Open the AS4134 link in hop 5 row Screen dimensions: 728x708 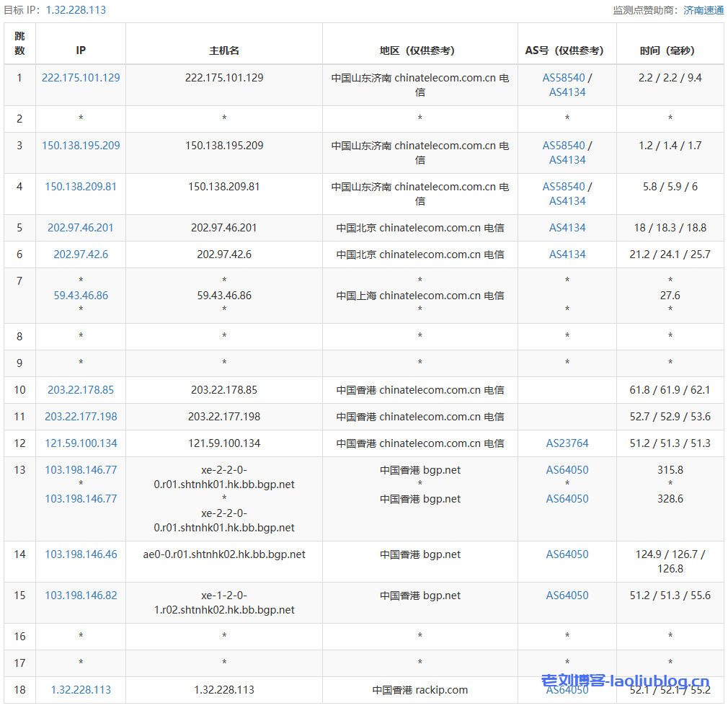click(567, 228)
